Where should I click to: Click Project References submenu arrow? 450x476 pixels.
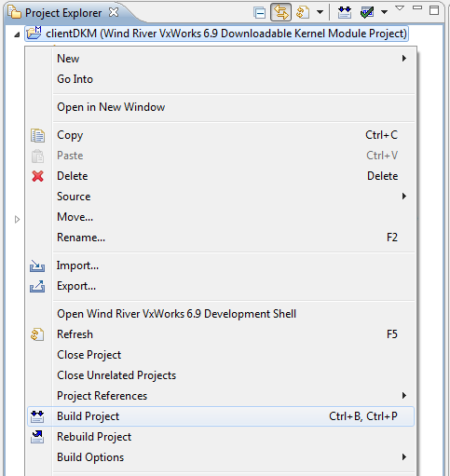pos(404,396)
